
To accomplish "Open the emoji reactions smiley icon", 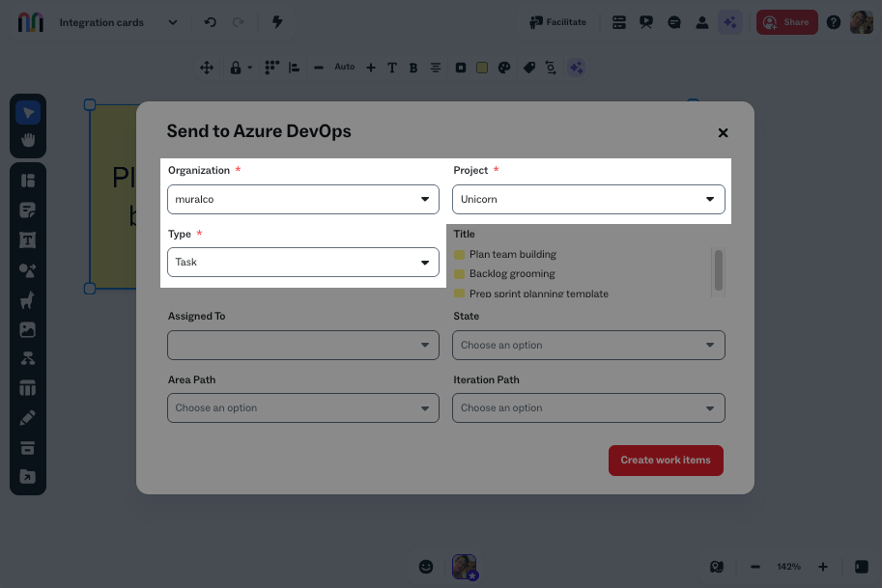I will click(x=426, y=567).
